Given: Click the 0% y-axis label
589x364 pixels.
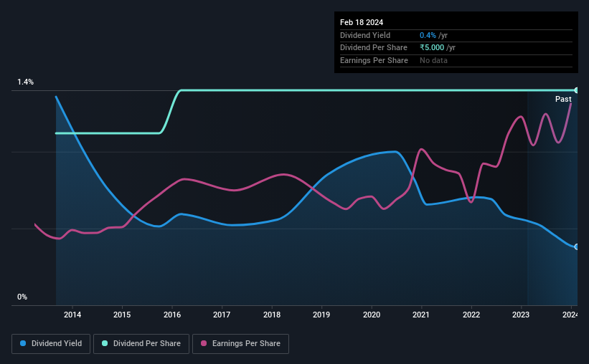Looking at the screenshot, I should click(x=22, y=297).
